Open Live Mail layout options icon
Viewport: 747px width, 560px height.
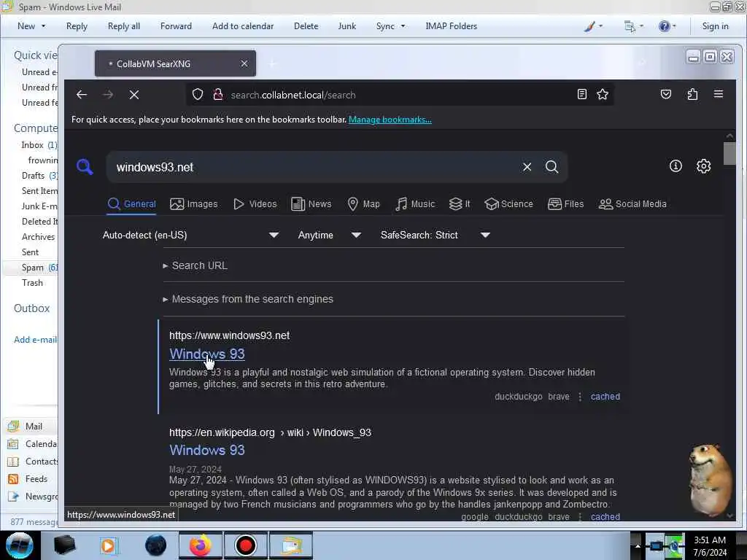(x=630, y=27)
